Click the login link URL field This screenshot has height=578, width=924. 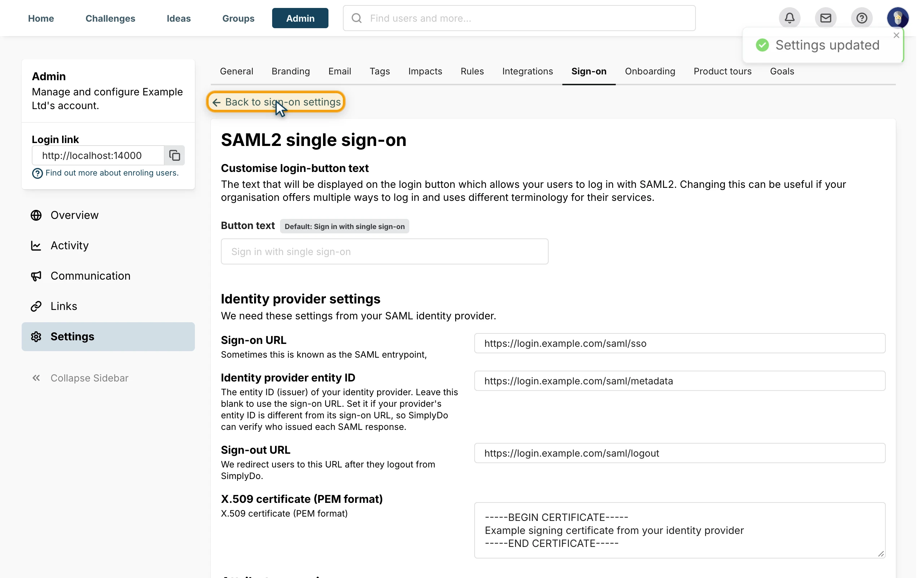click(99, 155)
